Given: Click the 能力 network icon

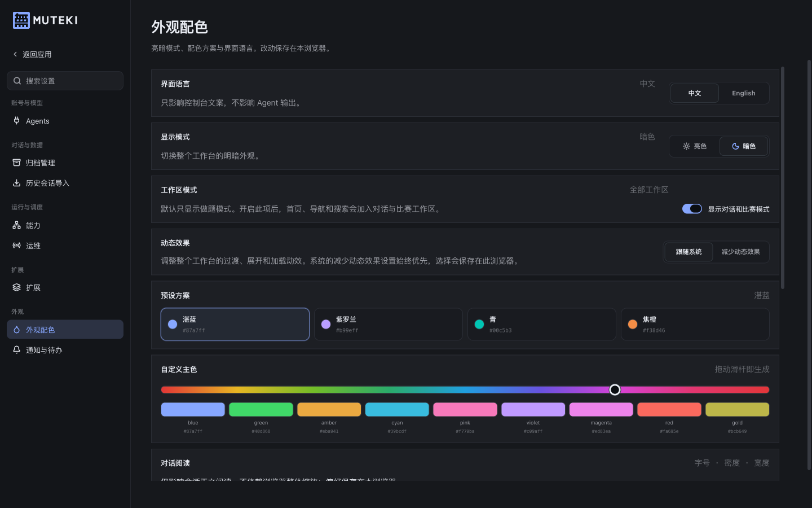Looking at the screenshot, I should point(17,225).
